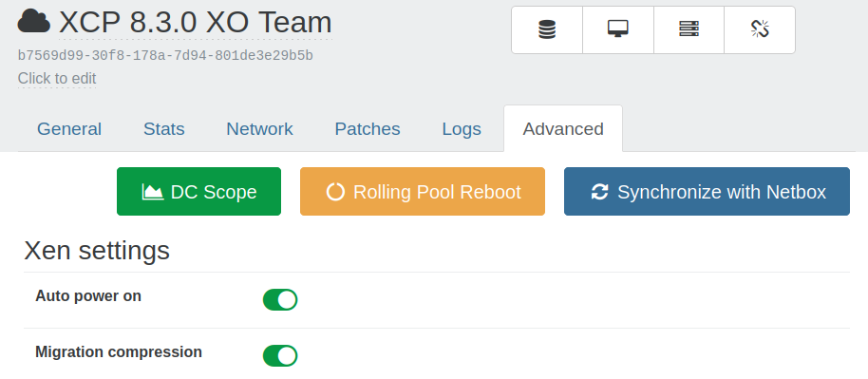The width and height of the screenshot is (868, 379).
Task: View the Patches tab
Action: click(x=368, y=128)
